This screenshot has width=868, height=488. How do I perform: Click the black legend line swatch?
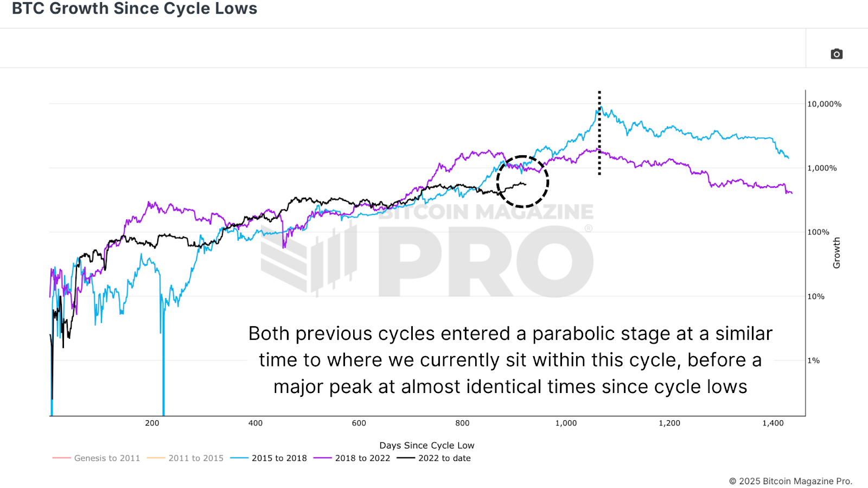406,458
